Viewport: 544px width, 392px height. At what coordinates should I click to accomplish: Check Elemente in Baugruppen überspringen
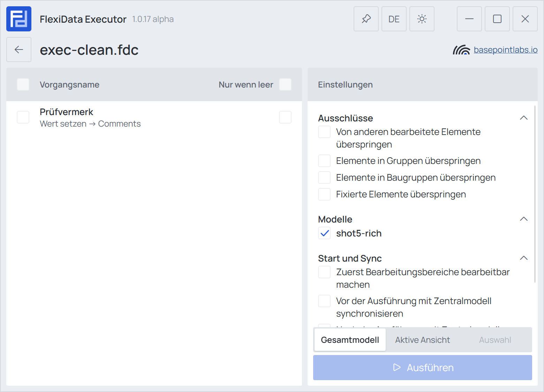(324, 178)
